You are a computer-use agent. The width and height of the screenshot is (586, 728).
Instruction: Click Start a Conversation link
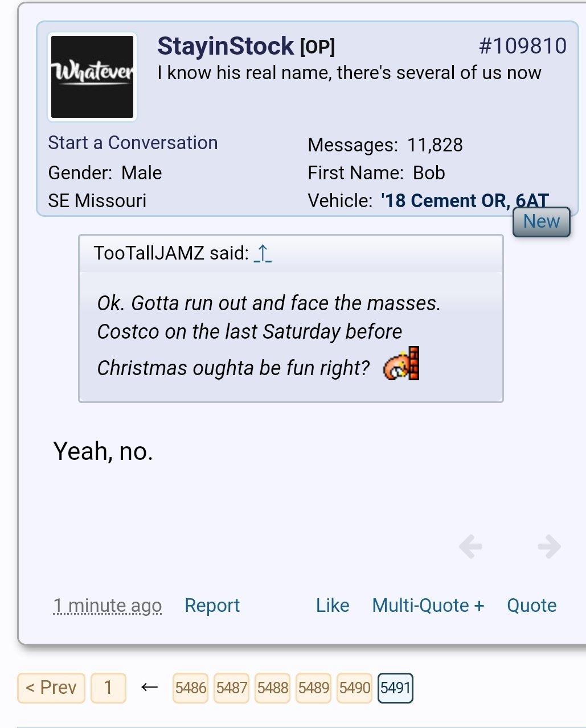point(133,143)
